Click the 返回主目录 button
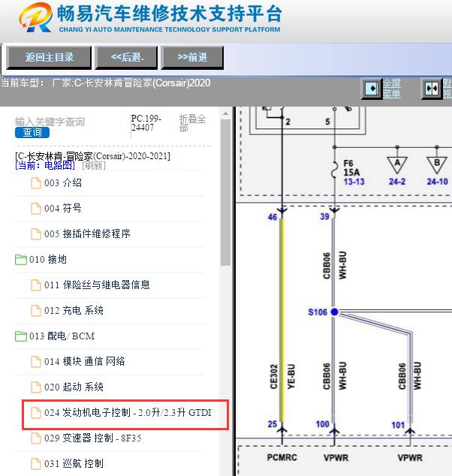This screenshot has width=452, height=476. click(x=49, y=57)
